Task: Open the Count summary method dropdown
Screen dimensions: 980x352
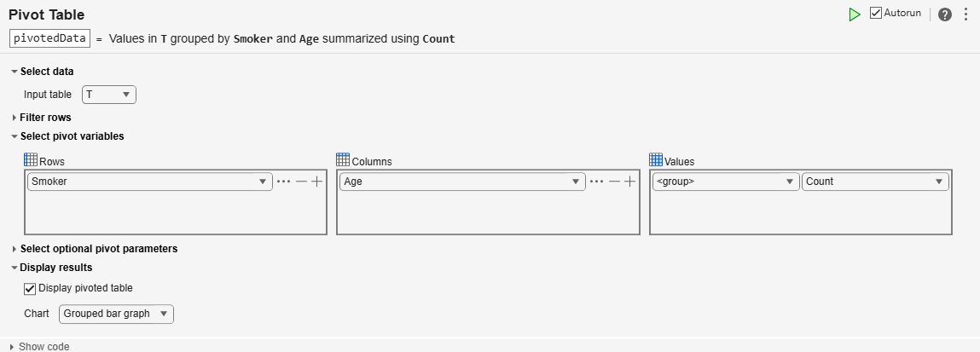Action: point(875,182)
